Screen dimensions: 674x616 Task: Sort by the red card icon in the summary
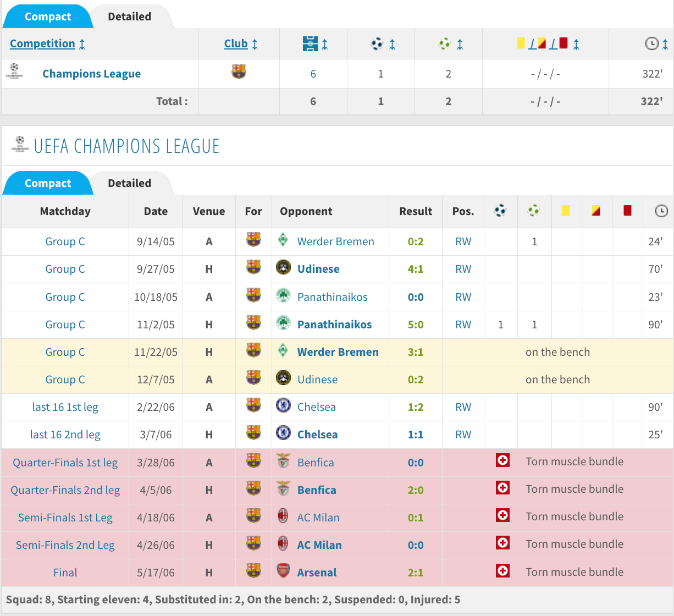tap(563, 43)
